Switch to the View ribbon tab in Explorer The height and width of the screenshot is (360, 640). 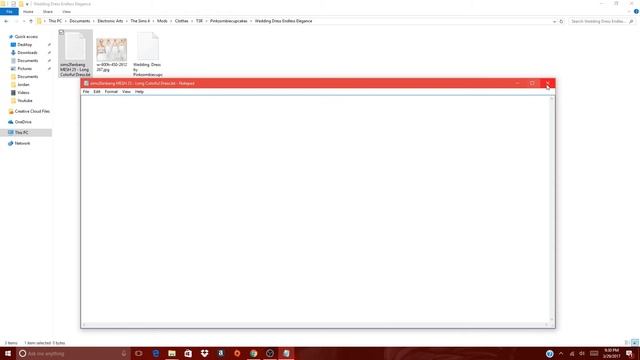(66, 12)
